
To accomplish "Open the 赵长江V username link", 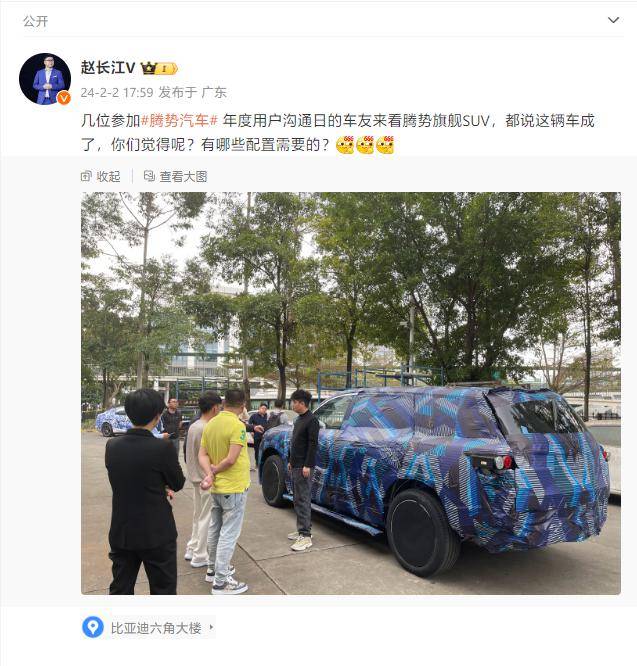I will pyautogui.click(x=108, y=68).
